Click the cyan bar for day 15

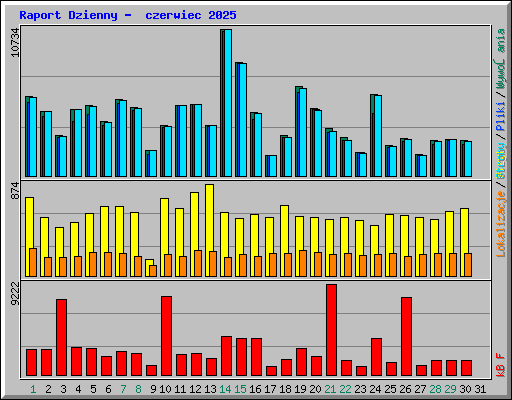[x=243, y=120]
